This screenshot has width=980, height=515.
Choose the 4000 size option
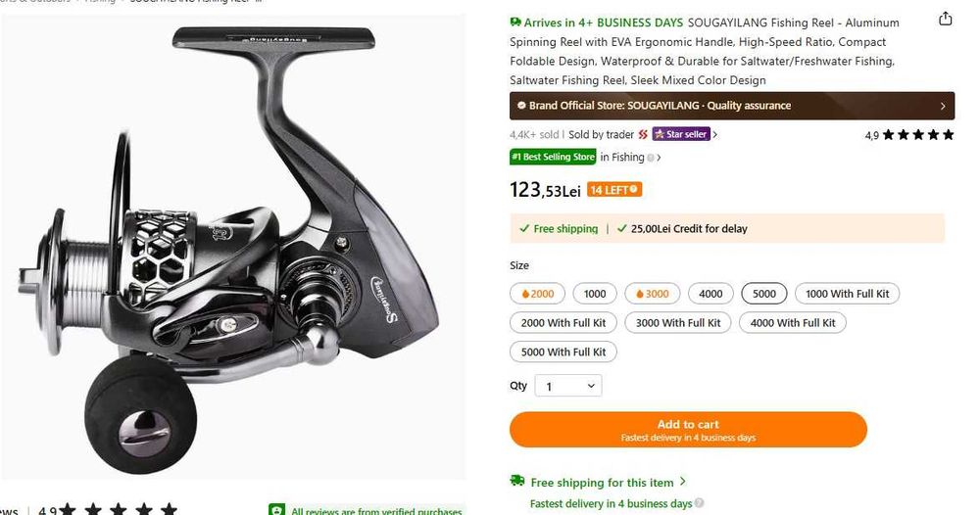tap(710, 294)
